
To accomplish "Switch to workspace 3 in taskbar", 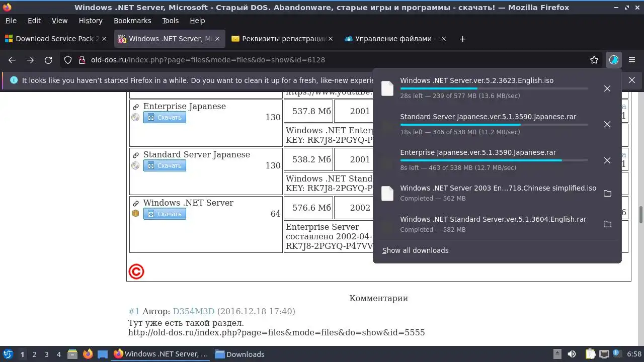I will pos(46,354).
